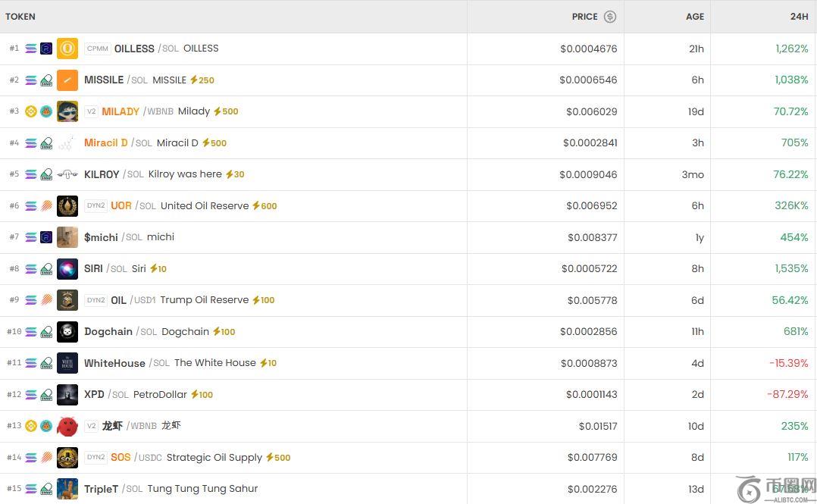The image size is (817, 504).
Task: Sort by AGE column header
Action: pos(694,17)
